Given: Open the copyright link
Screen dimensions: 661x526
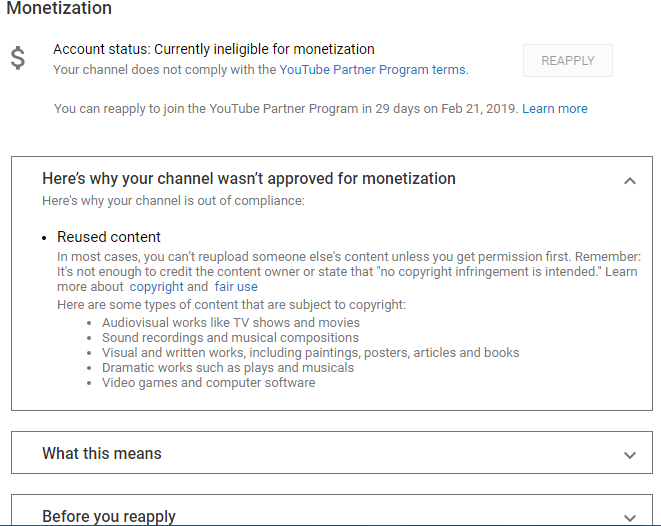Looking at the screenshot, I should tap(156, 287).
